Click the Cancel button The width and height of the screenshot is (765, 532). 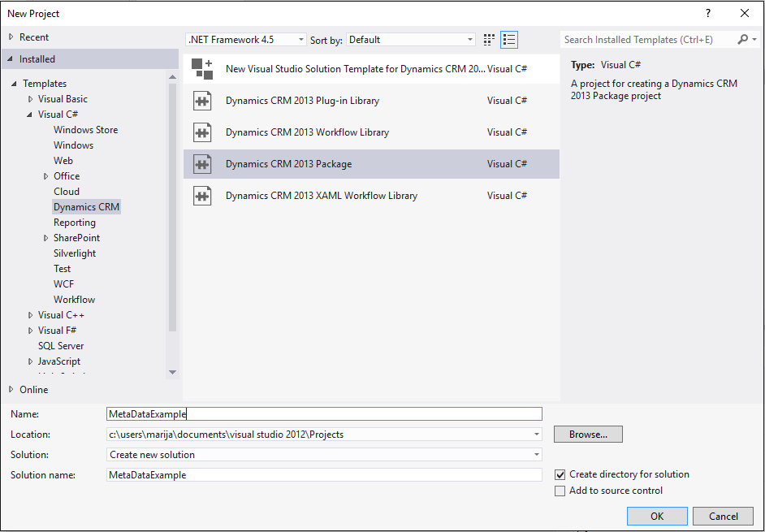(723, 516)
